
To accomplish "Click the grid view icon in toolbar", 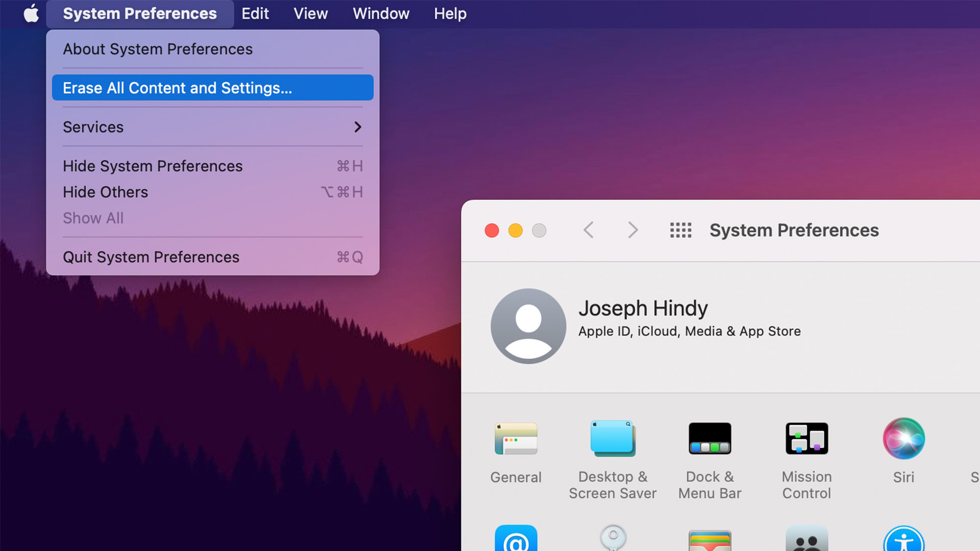I will click(680, 230).
